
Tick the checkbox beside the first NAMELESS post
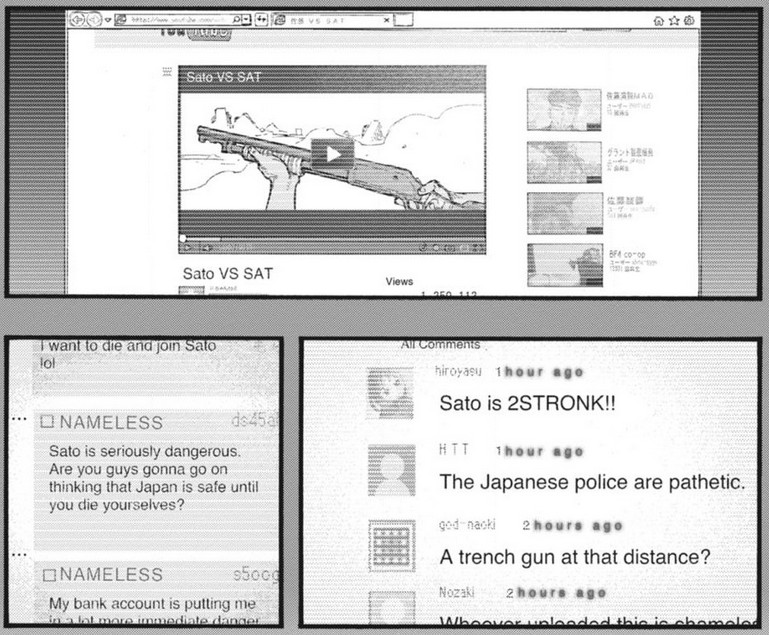pos(47,423)
